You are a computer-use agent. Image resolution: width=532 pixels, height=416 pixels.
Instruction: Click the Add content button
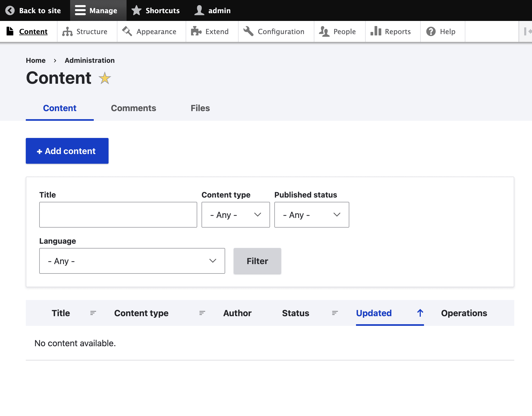coord(67,151)
